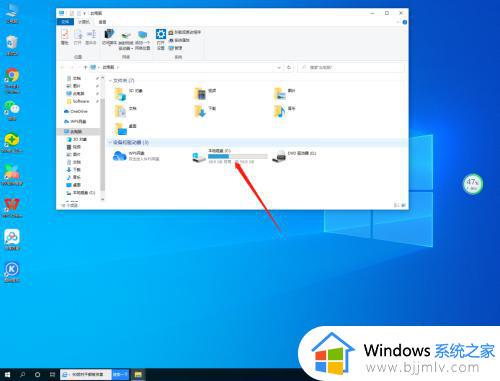Open the Music folder in main pane
Screen dimensions: 500x381
[285, 111]
